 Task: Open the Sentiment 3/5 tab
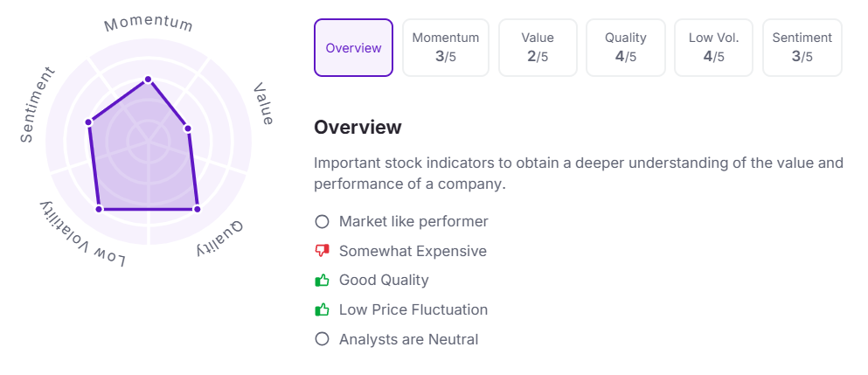(802, 48)
